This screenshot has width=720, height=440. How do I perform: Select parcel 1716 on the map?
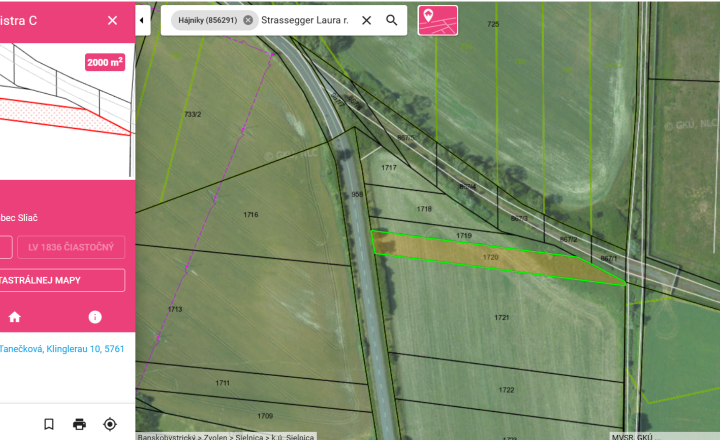[251, 214]
